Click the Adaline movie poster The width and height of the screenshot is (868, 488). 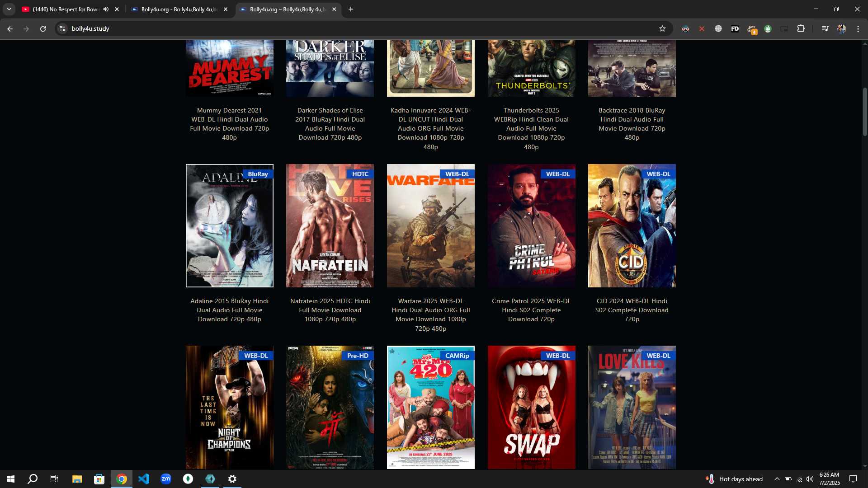pyautogui.click(x=229, y=225)
